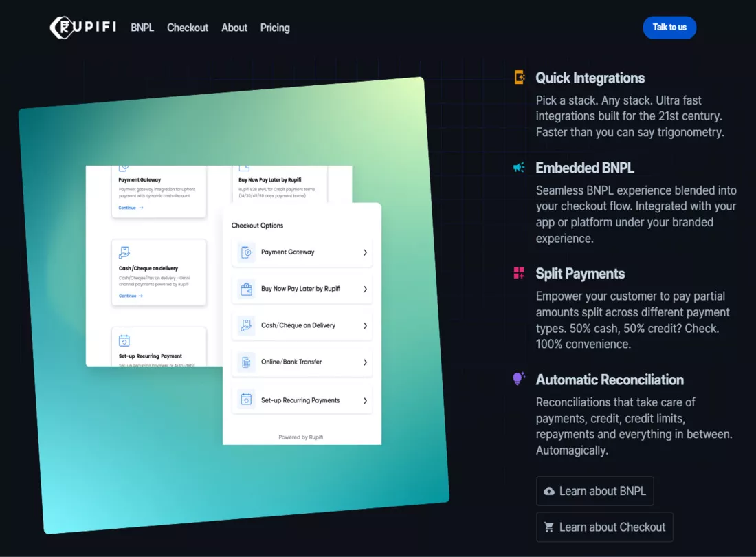Expand the Cash/Cheque on Delivery chevron
The height and width of the screenshot is (557, 756).
click(365, 325)
